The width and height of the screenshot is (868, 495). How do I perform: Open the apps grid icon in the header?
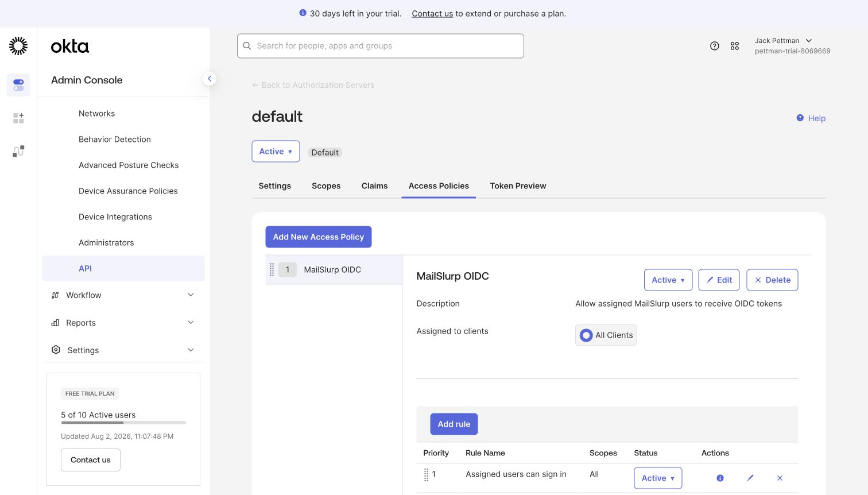[x=735, y=46]
